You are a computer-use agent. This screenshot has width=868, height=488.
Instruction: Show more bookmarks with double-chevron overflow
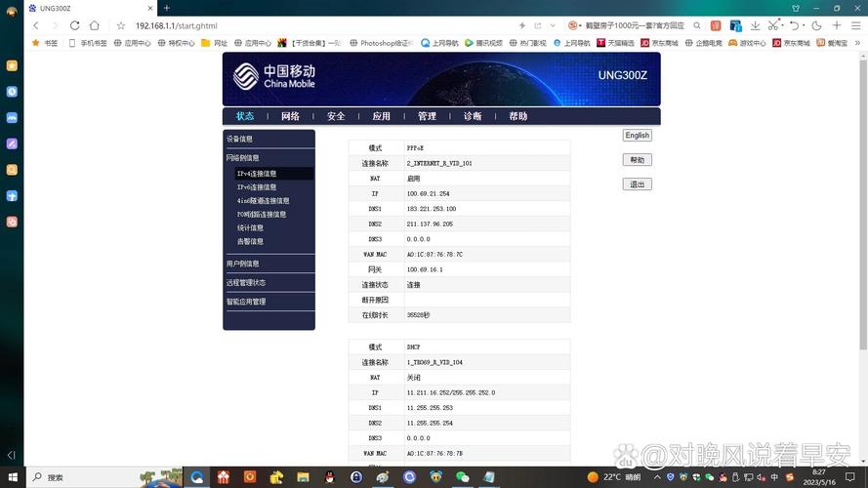pos(857,43)
